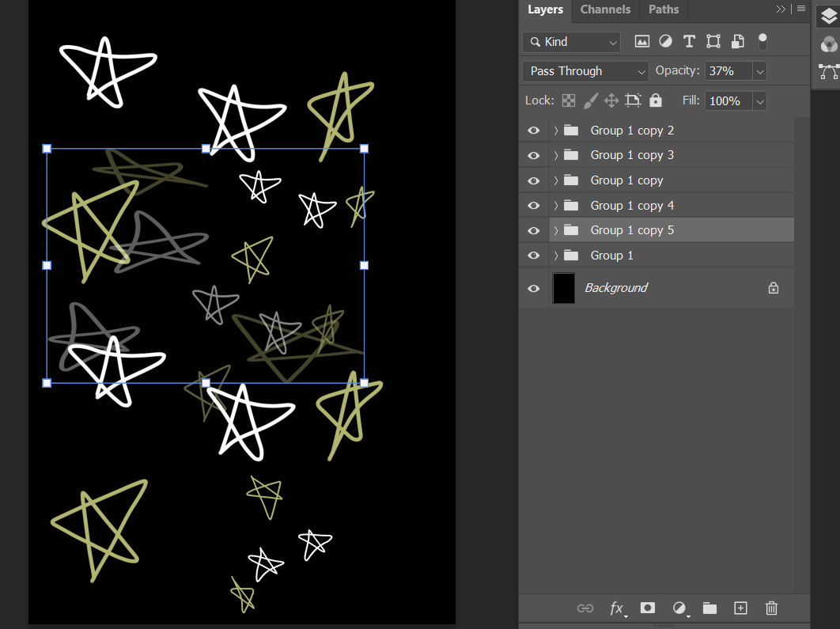Open the Kind filter dropdown
840x629 pixels.
[x=571, y=41]
